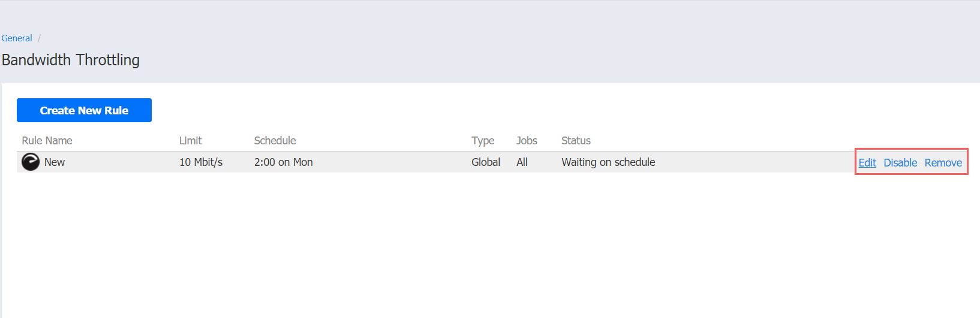The height and width of the screenshot is (318, 980).
Task: Click the '10 Mbit/s' limit value
Action: (x=201, y=162)
